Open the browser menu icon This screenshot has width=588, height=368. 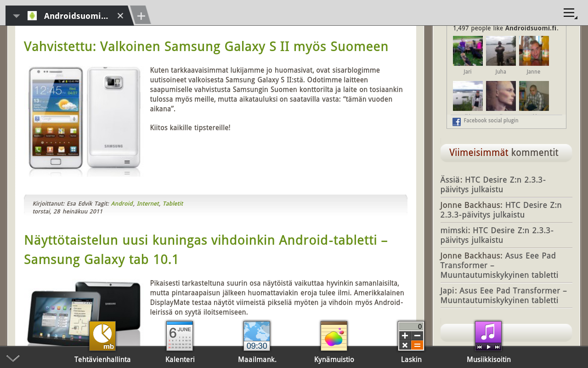(x=570, y=13)
